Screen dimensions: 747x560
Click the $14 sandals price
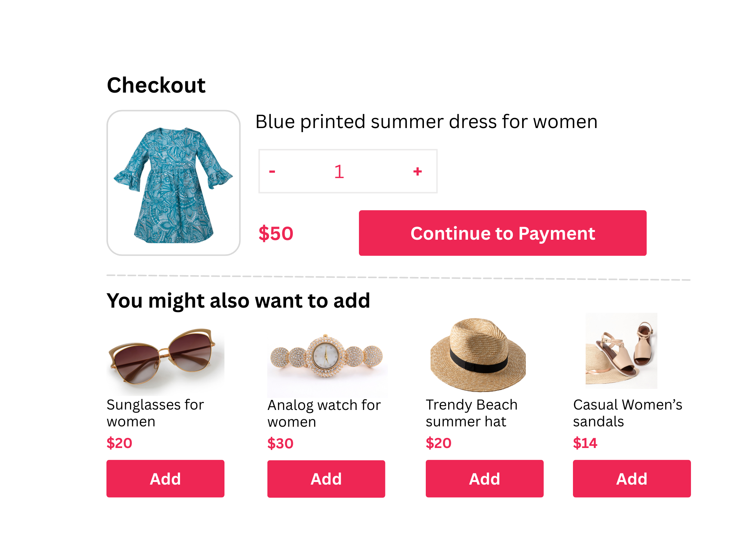click(585, 443)
